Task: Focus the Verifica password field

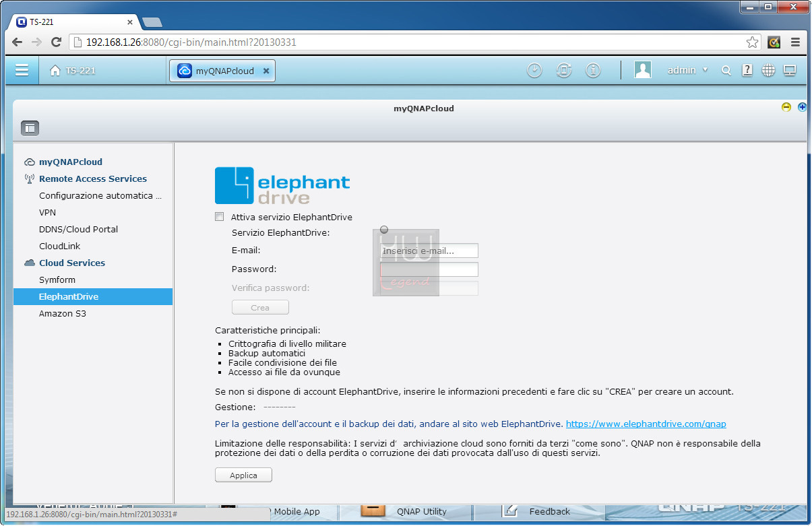Action: click(x=429, y=288)
